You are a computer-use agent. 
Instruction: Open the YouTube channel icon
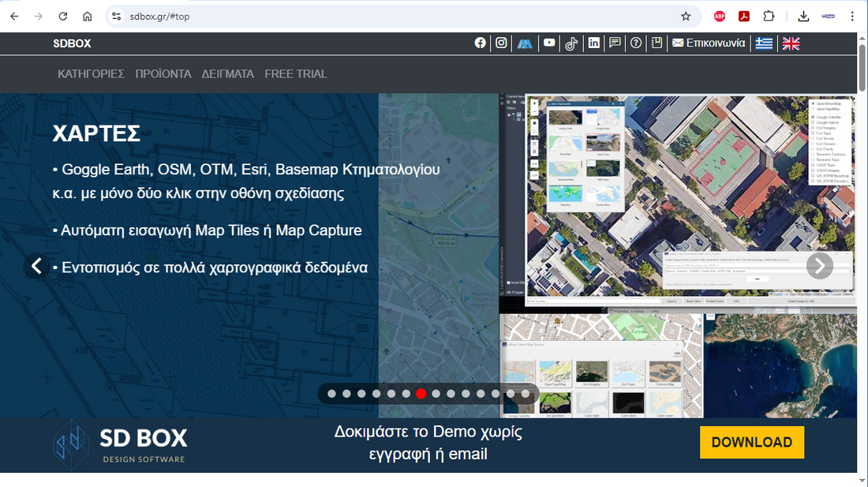(549, 43)
